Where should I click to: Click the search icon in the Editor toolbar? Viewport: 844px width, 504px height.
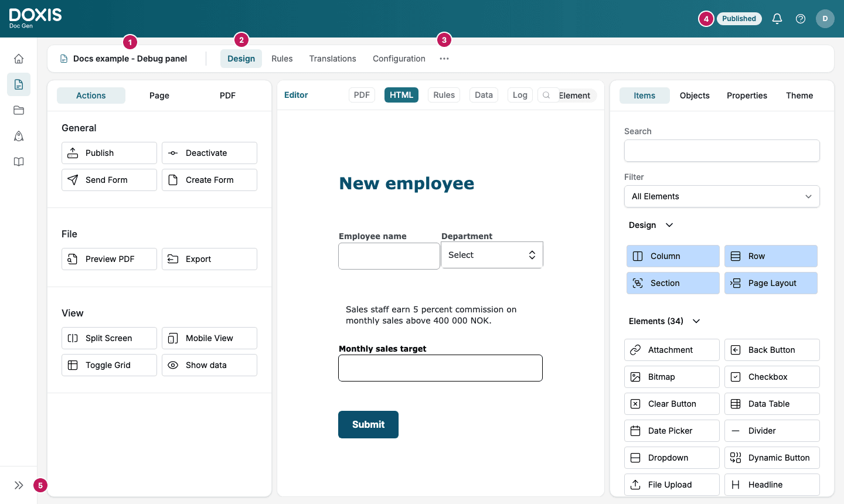click(x=546, y=95)
